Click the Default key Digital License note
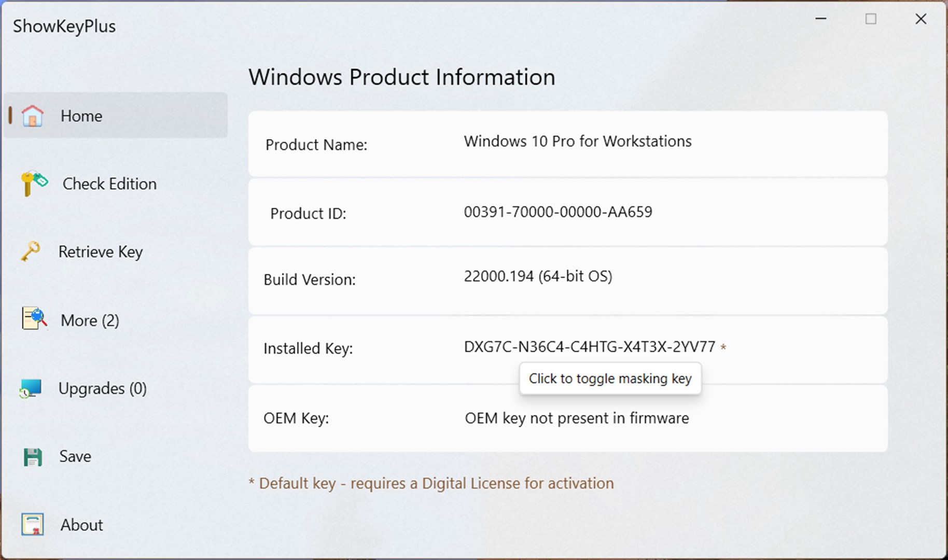Screen dimensions: 948x560 pos(431,483)
